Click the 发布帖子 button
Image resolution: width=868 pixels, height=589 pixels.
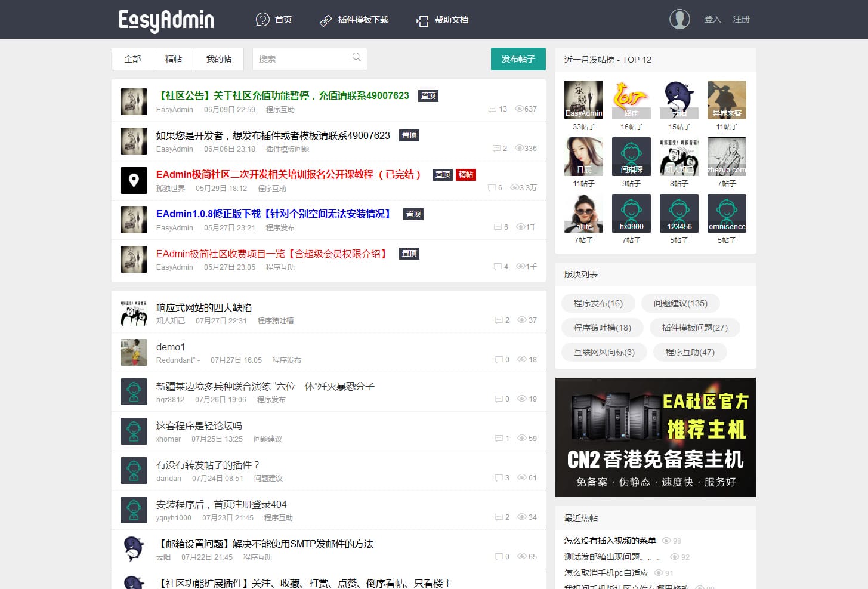[518, 59]
